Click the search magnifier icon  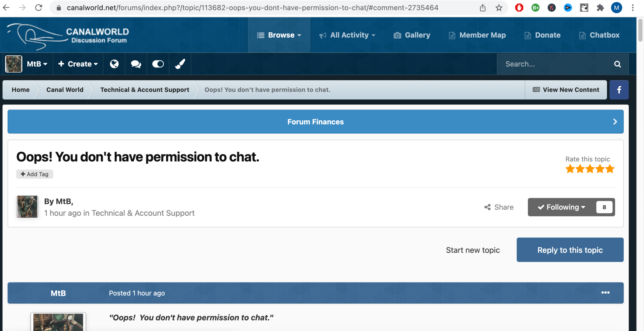coord(617,64)
